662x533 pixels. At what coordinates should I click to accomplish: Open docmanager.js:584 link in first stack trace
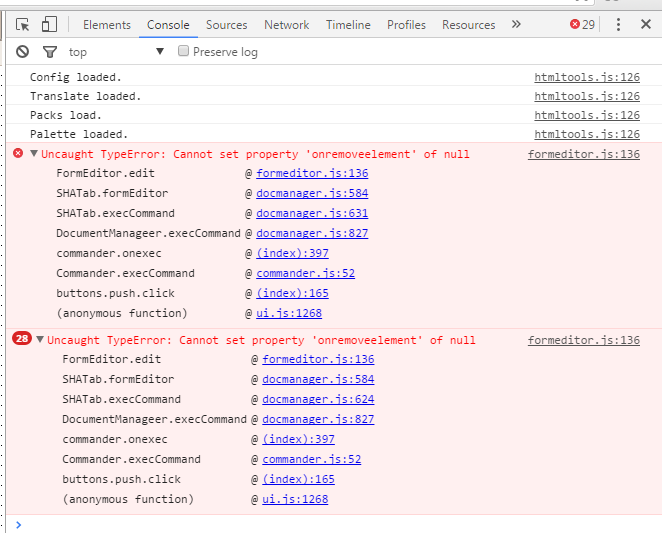click(312, 193)
